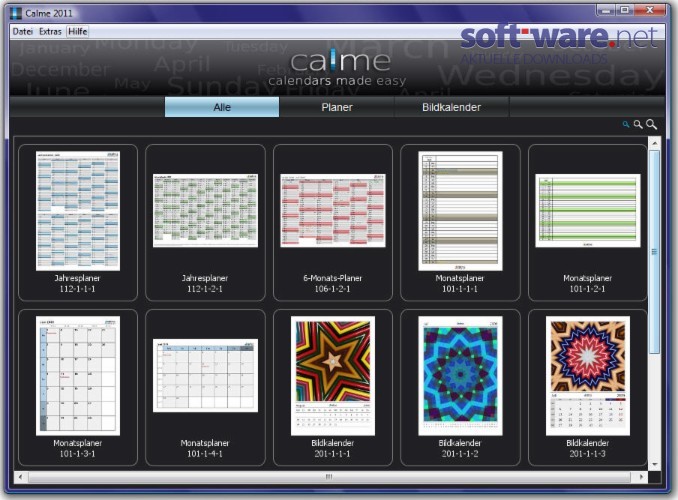Image resolution: width=678 pixels, height=500 pixels.
Task: Minimize the Calme 2011 window
Action: pyautogui.click(x=606, y=10)
